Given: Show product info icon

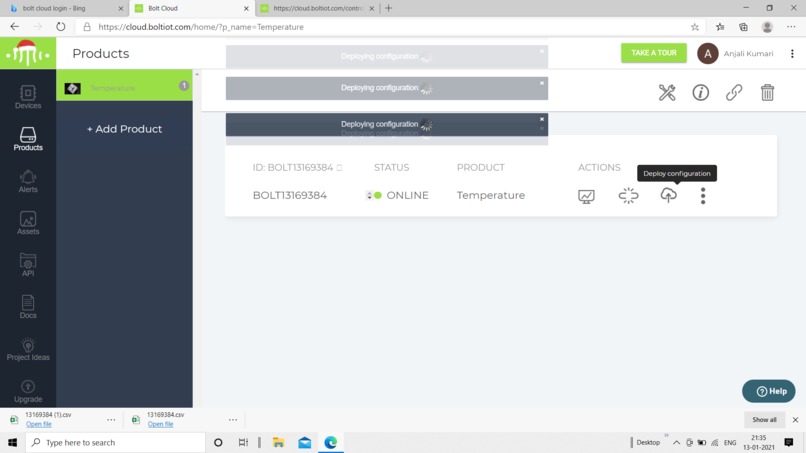Looking at the screenshot, I should 700,93.
